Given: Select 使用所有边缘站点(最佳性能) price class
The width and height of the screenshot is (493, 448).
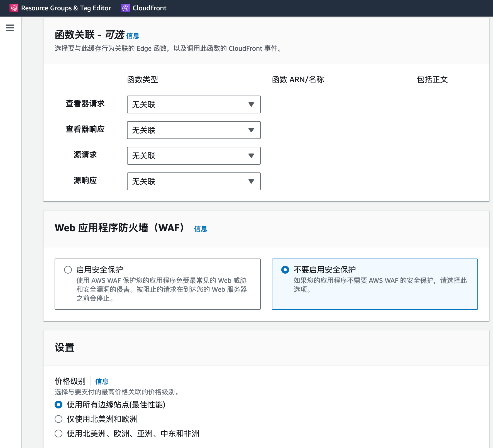Looking at the screenshot, I should (x=58, y=405).
